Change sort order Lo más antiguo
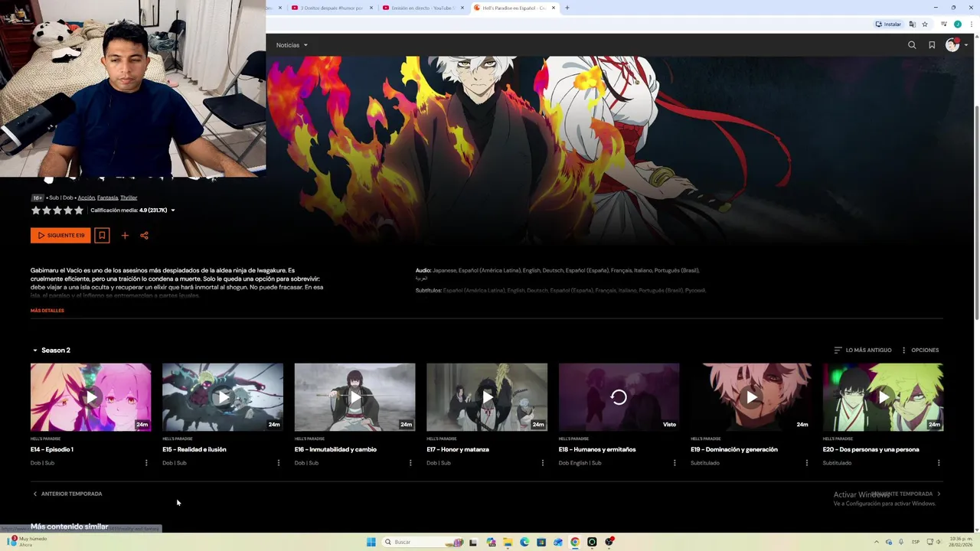Screen dimensions: 980x551 [x=863, y=350]
